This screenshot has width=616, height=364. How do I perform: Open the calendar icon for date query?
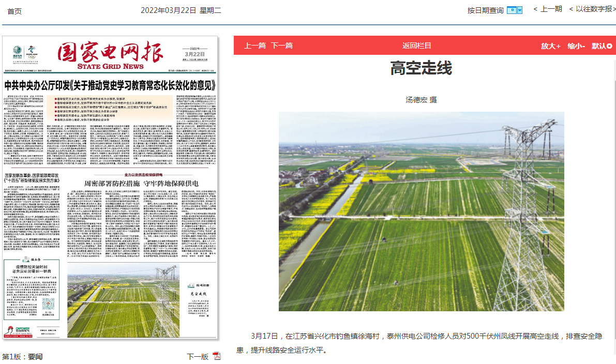[x=512, y=10]
